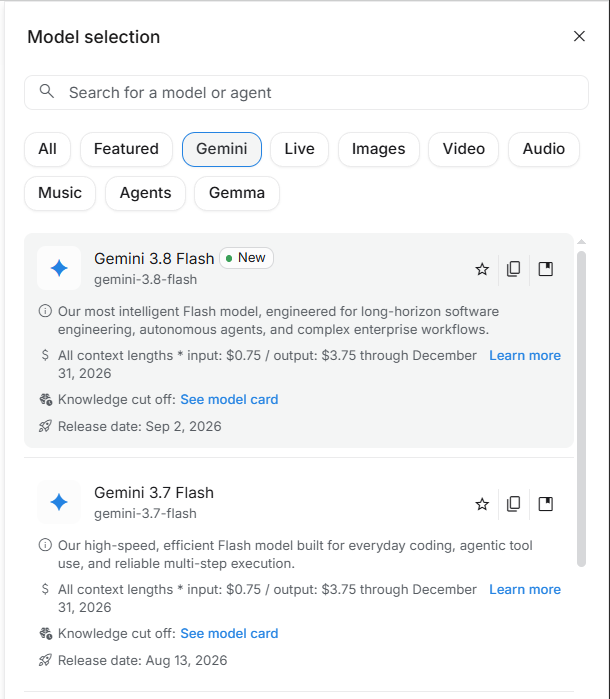
Task: Copy the gemini-3.8-flash model ID
Action: [514, 269]
